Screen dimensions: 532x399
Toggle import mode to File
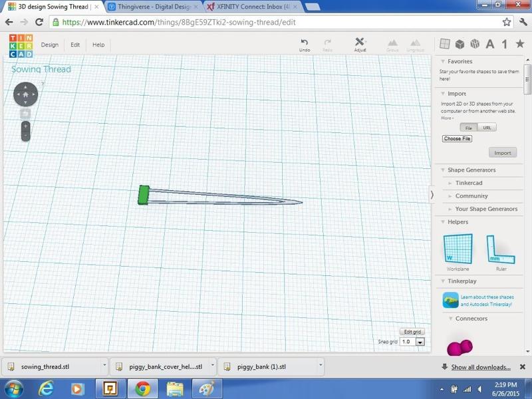point(469,128)
